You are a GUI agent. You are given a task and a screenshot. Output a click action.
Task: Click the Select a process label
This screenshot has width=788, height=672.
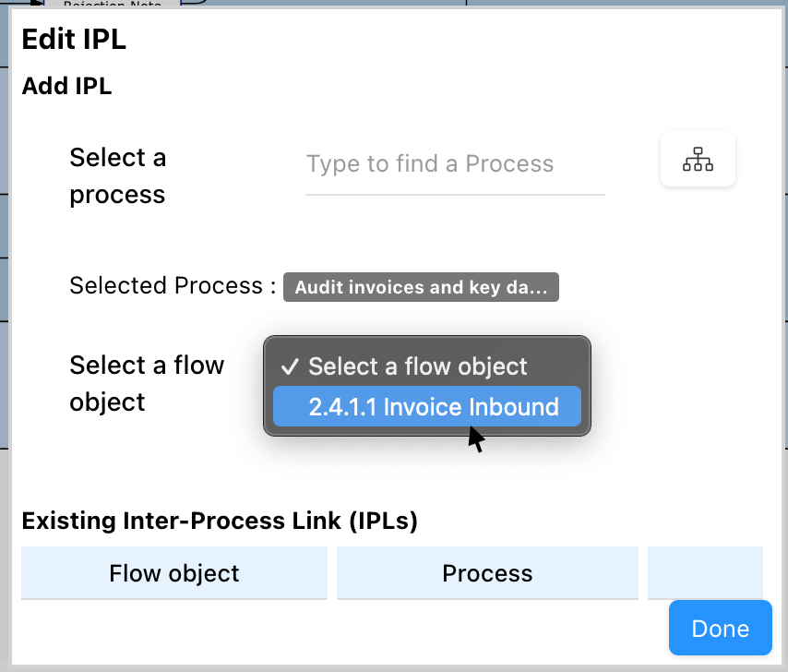pos(118,176)
